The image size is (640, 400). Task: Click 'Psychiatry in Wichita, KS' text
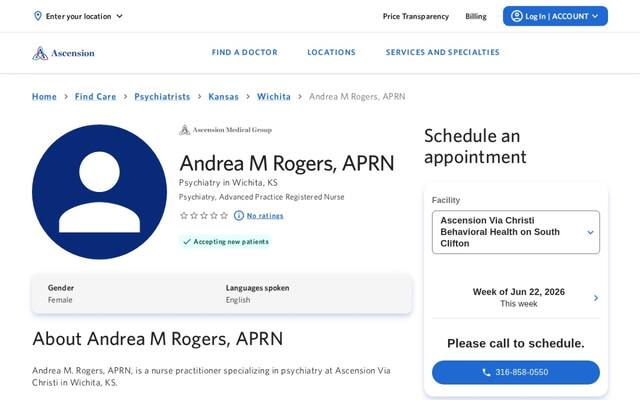(x=228, y=182)
